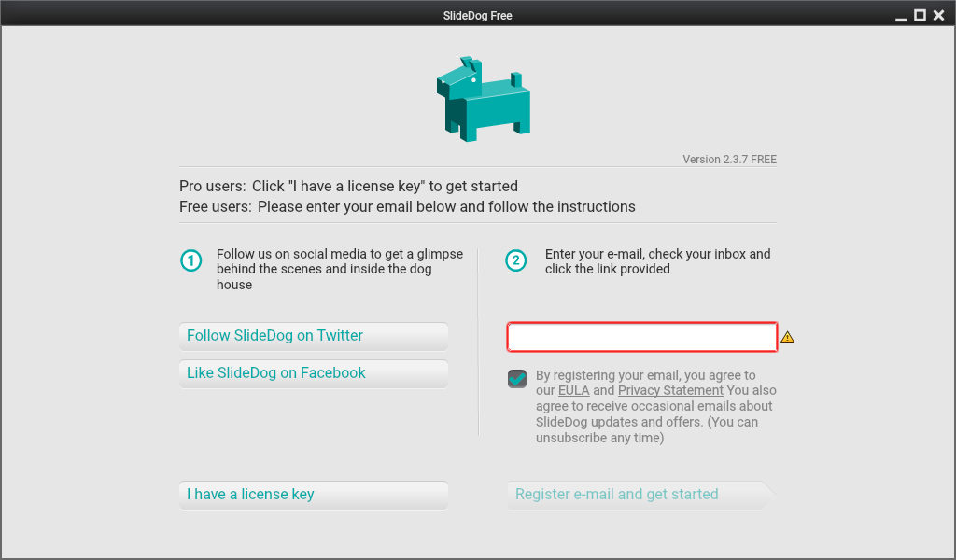This screenshot has width=956, height=560.
Task: Choose the I have a license key button
Action: [x=313, y=495]
